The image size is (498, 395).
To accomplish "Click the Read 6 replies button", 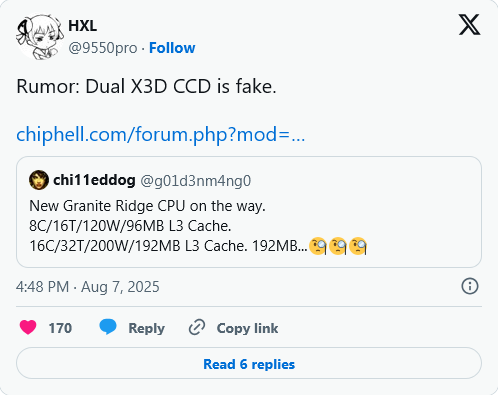I will pyautogui.click(x=249, y=363).
